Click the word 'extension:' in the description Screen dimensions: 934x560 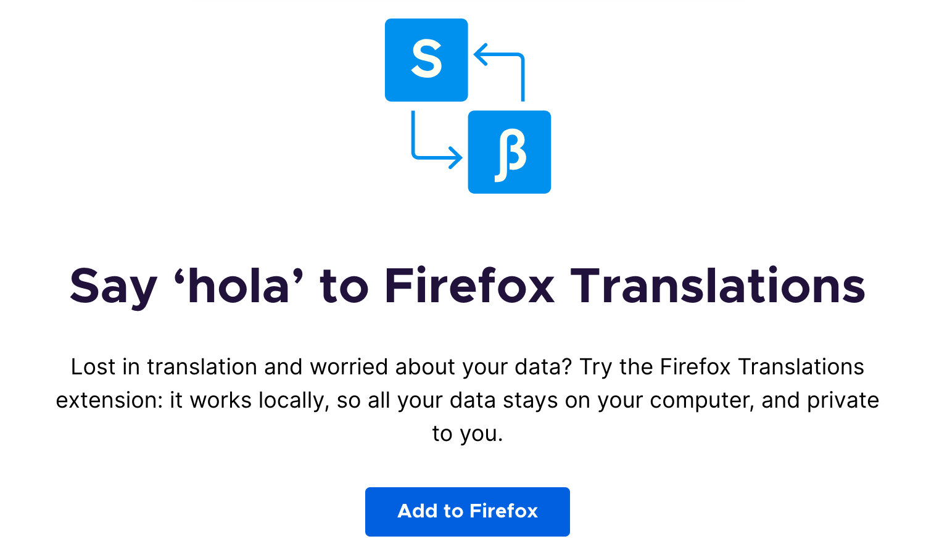(109, 400)
